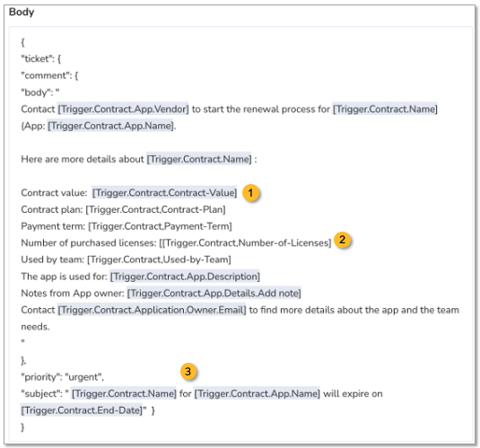Image resolution: width=480 pixels, height=448 pixels.
Task: Select the Trigger.Contract.End-Date token
Action: tap(82, 410)
